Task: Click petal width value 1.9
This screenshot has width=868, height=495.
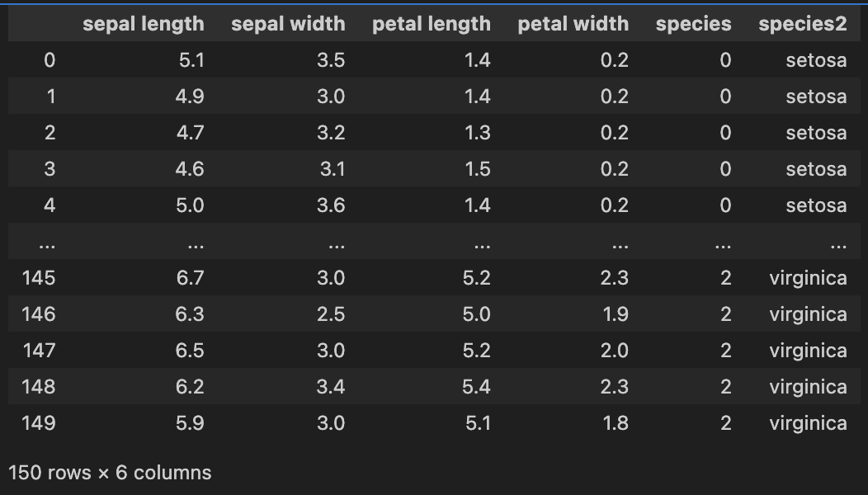Action: pyautogui.click(x=615, y=314)
